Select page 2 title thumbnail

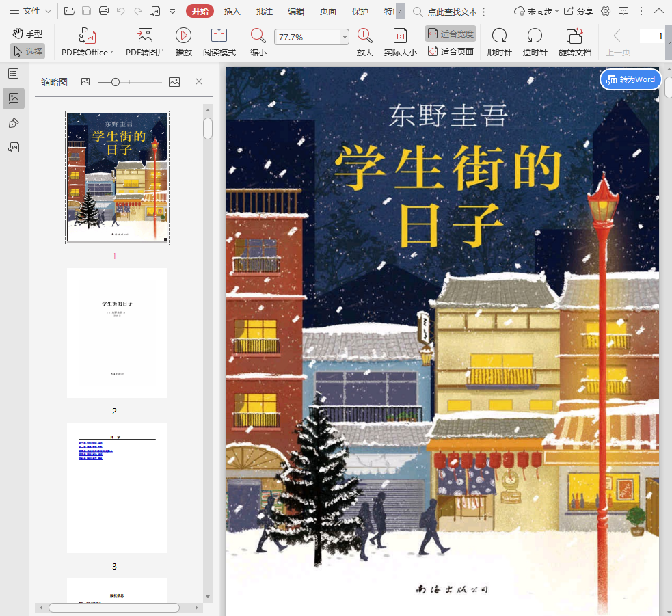coord(117,333)
